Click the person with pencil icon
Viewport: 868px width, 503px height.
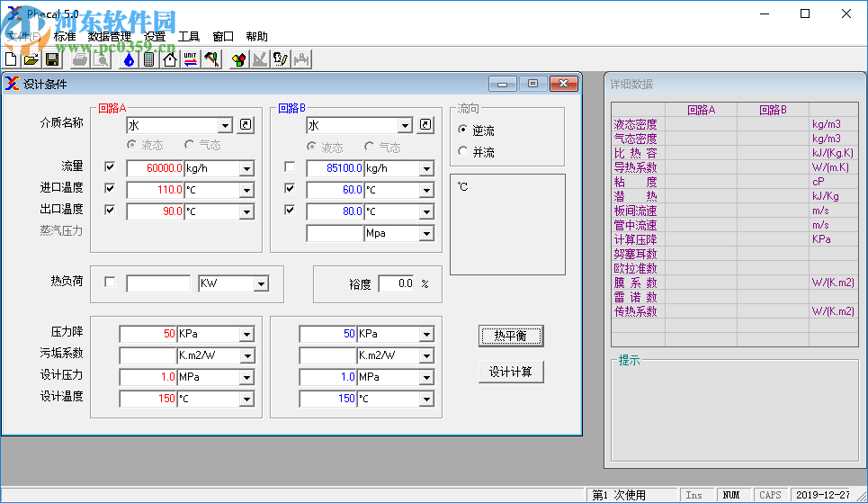(x=280, y=59)
